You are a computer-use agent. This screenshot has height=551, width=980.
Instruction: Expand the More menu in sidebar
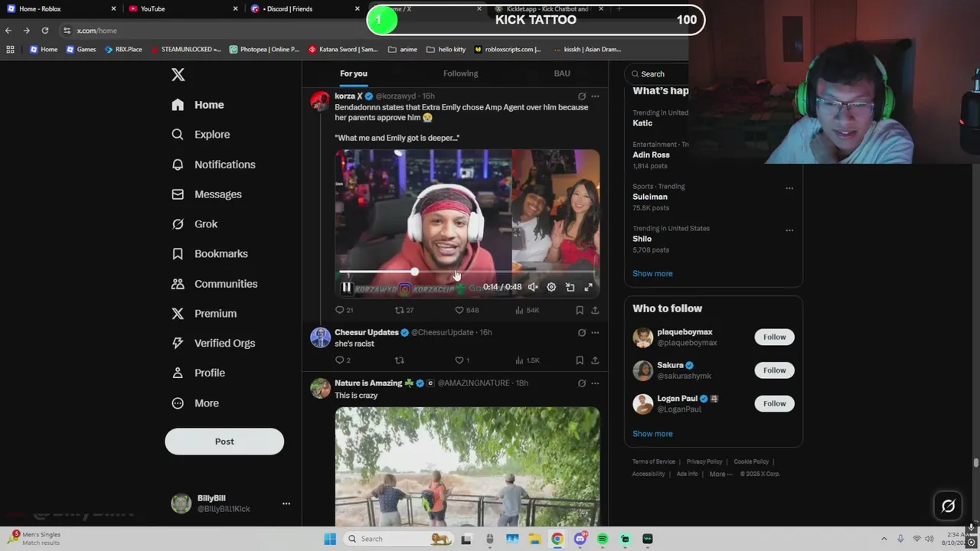click(195, 403)
